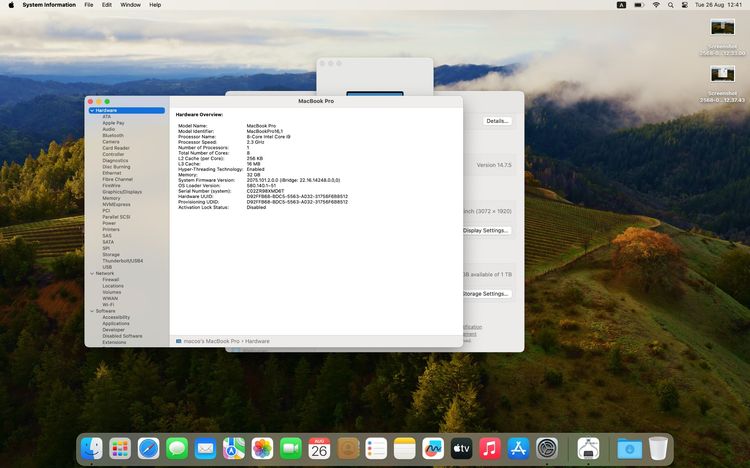Open the File menu

(x=89, y=5)
